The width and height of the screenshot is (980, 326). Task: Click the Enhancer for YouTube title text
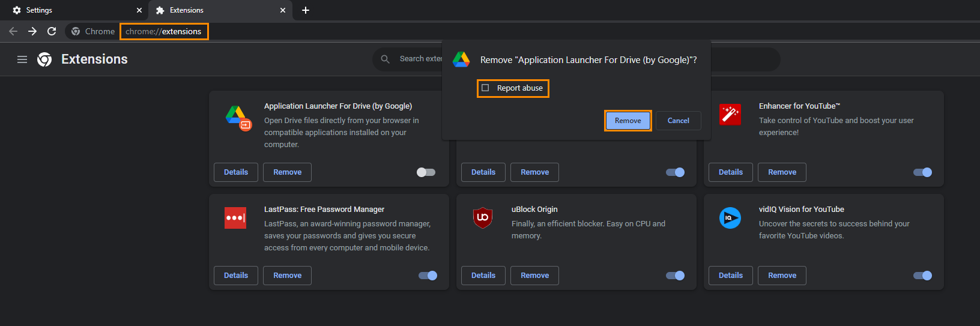point(799,106)
